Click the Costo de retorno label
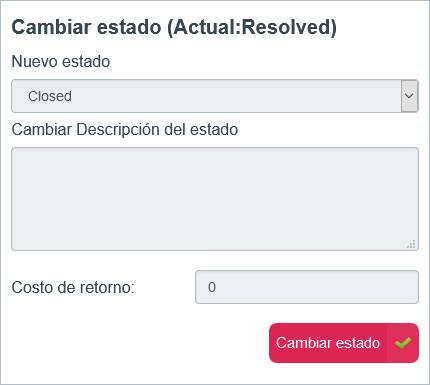The width and height of the screenshot is (430, 385). (73, 287)
